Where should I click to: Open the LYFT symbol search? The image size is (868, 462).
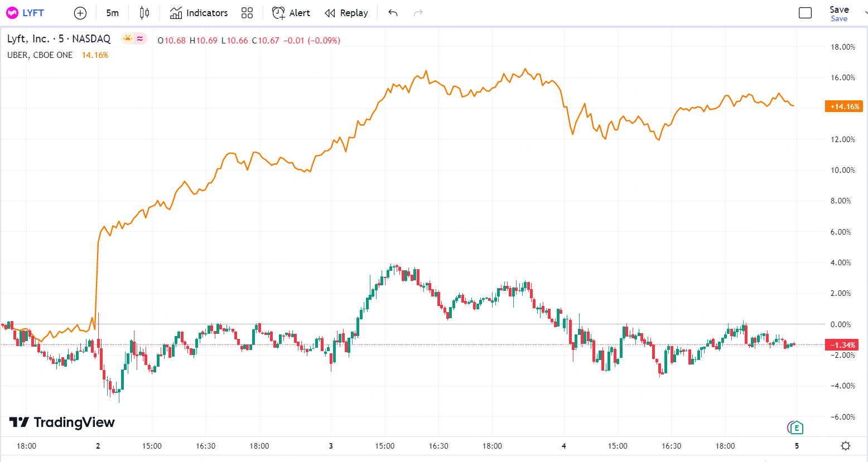coord(26,13)
